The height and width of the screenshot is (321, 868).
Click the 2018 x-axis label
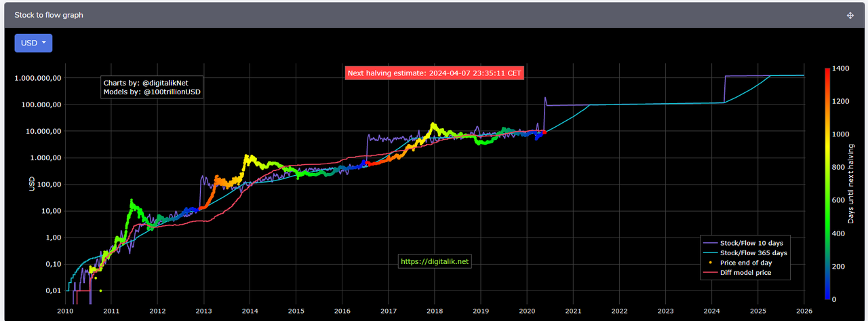(x=435, y=311)
